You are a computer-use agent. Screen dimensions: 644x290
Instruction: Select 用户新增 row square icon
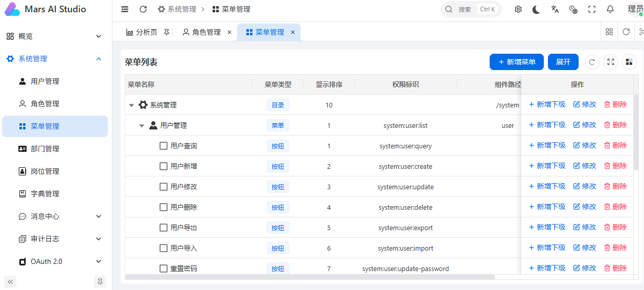point(164,166)
